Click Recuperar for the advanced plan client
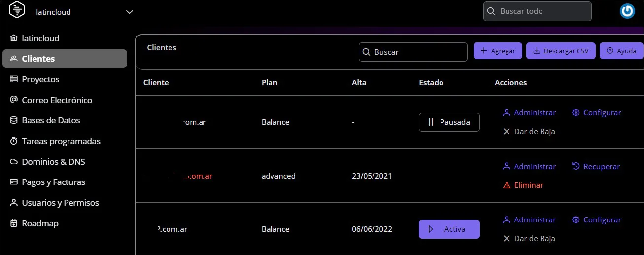644x255 pixels. click(x=596, y=167)
